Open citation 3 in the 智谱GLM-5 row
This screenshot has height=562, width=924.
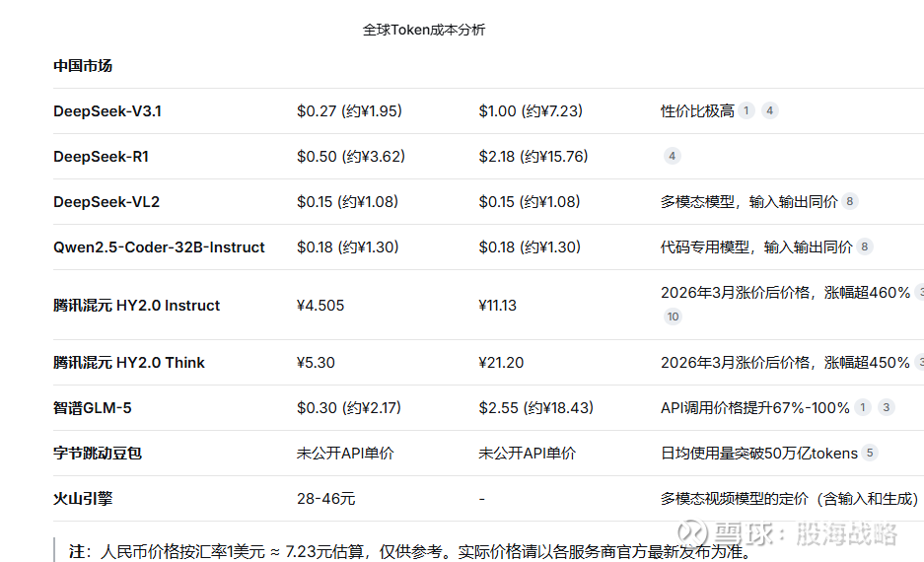[x=886, y=408]
